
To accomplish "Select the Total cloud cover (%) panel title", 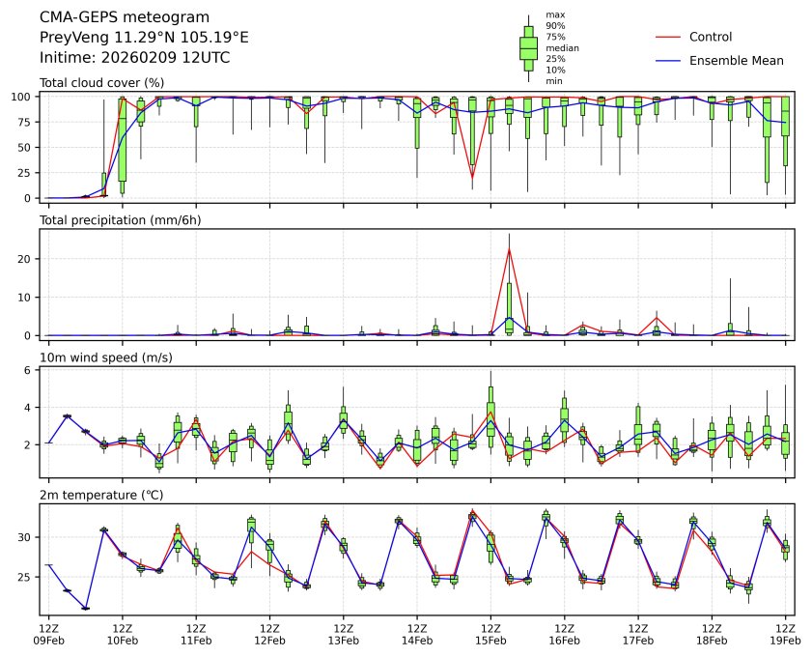I will point(101,83).
